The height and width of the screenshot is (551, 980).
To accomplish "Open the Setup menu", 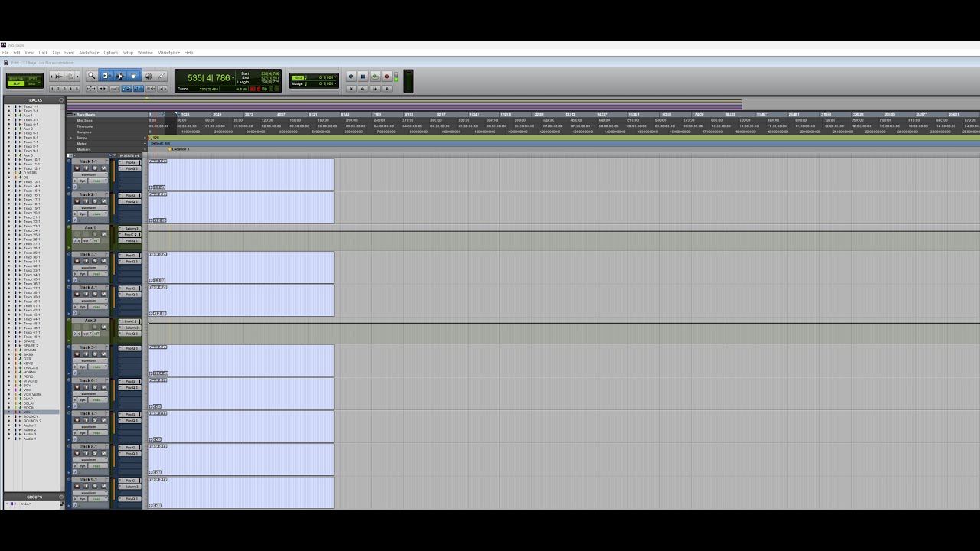I will (x=128, y=53).
